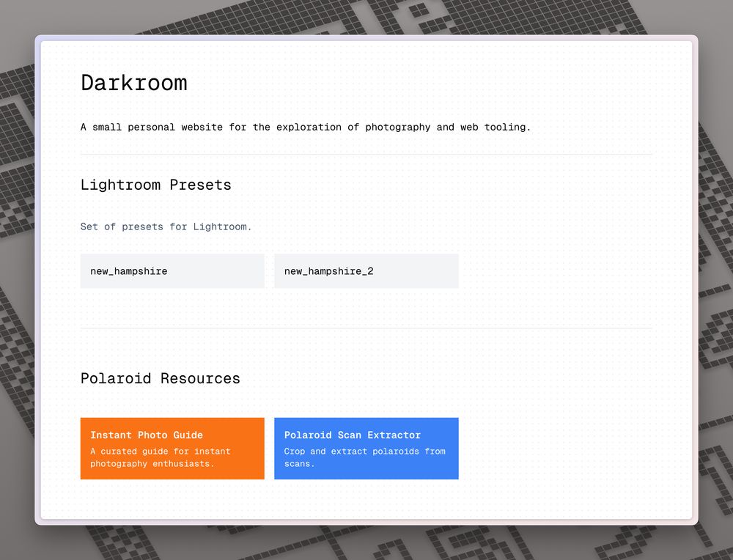Click the Darkroom page title
The width and height of the screenshot is (733, 560).
click(134, 83)
